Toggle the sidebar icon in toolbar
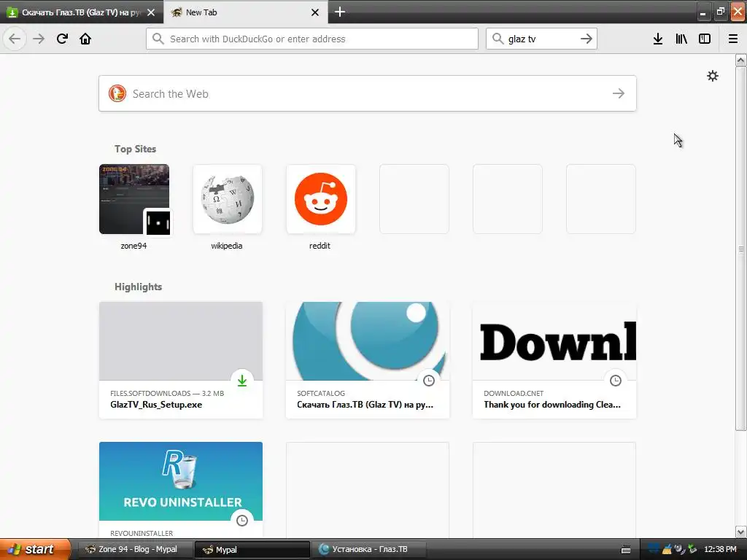 pyautogui.click(x=705, y=39)
